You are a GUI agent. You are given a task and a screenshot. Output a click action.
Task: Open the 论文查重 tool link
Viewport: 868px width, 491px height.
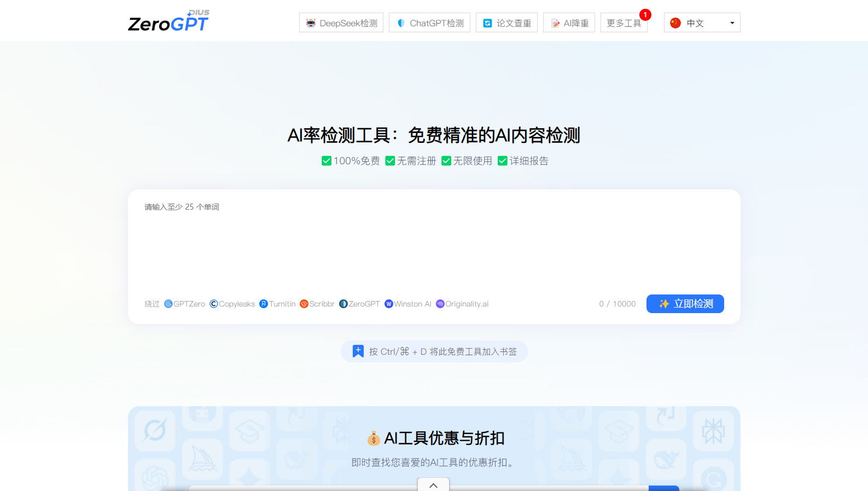tap(506, 23)
